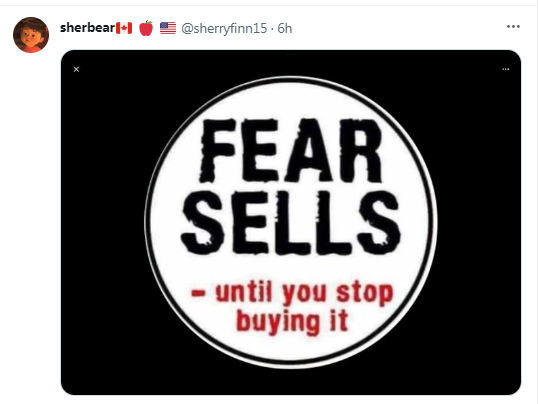This screenshot has width=539, height=404.
Task: Click the US flag emoji beside the handle
Action: click(168, 28)
